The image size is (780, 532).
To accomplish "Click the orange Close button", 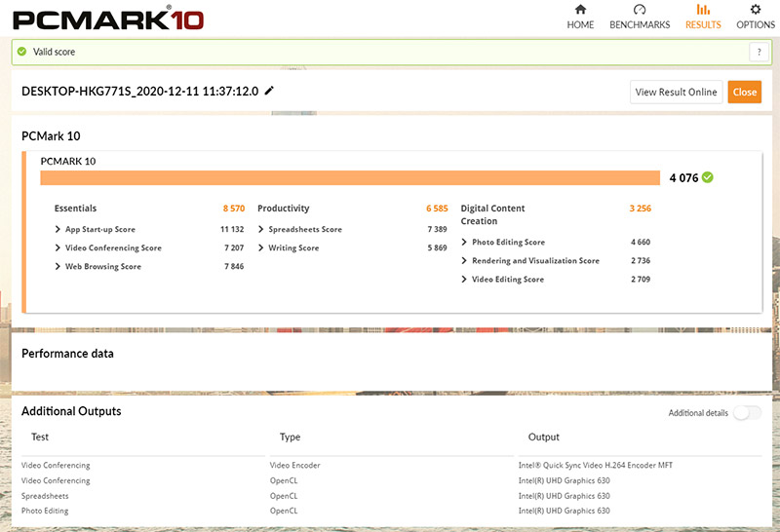I will tap(745, 92).
